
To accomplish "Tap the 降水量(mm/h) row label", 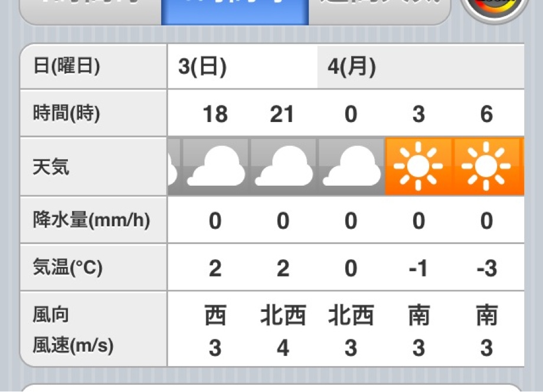I will click(91, 220).
